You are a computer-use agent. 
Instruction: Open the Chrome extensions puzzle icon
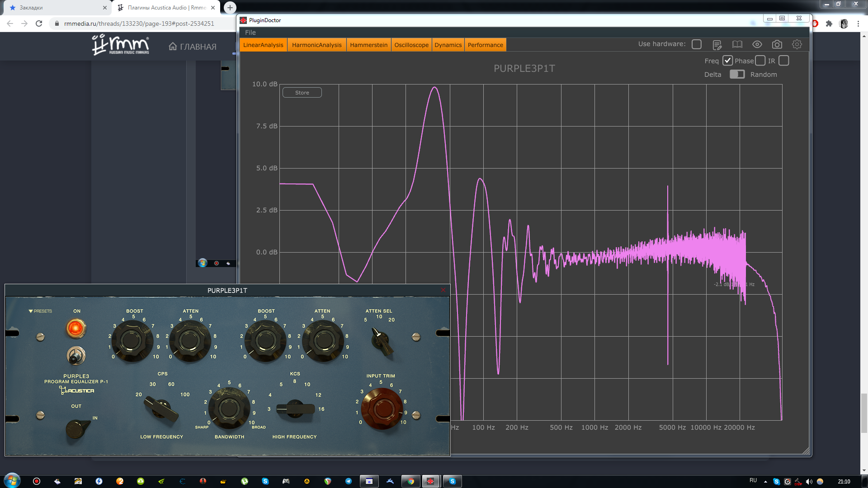pyautogui.click(x=829, y=23)
